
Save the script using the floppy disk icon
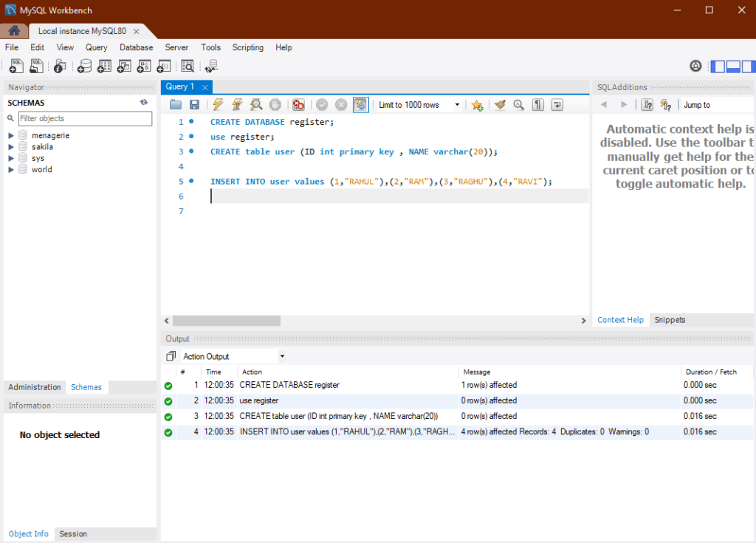tap(194, 105)
